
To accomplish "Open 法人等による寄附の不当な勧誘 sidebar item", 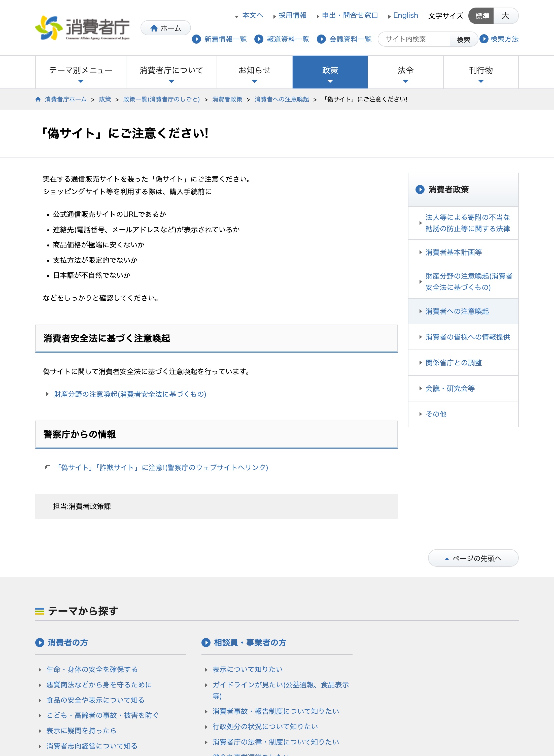I will [x=463, y=223].
